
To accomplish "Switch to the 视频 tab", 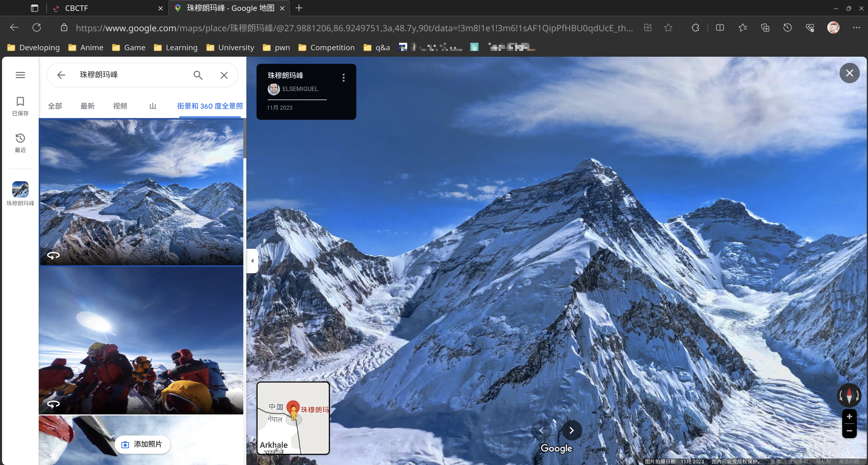I will click(120, 106).
